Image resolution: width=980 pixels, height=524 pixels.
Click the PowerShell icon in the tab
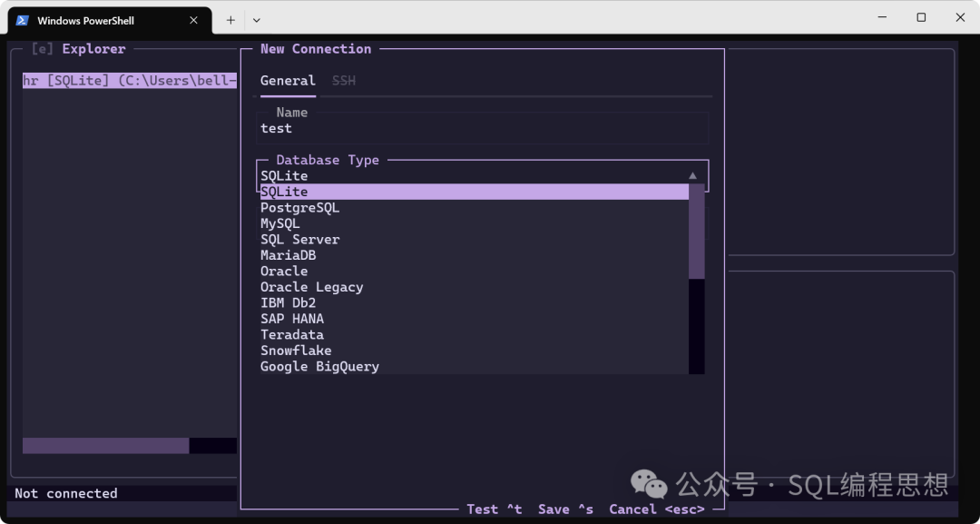(x=23, y=20)
